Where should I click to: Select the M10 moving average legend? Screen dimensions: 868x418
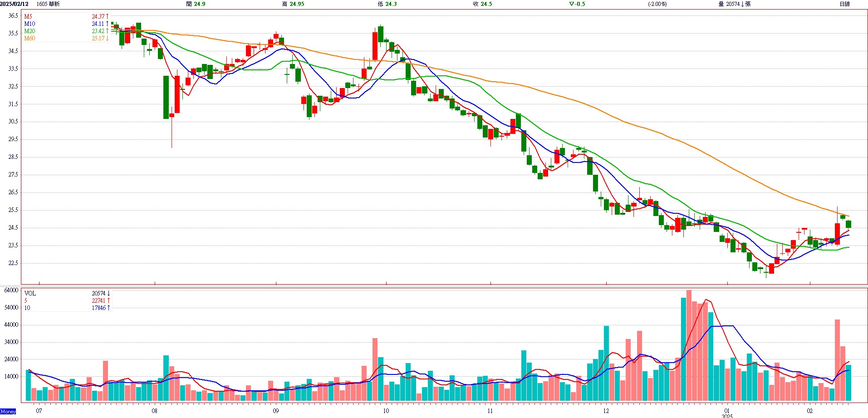click(x=29, y=24)
